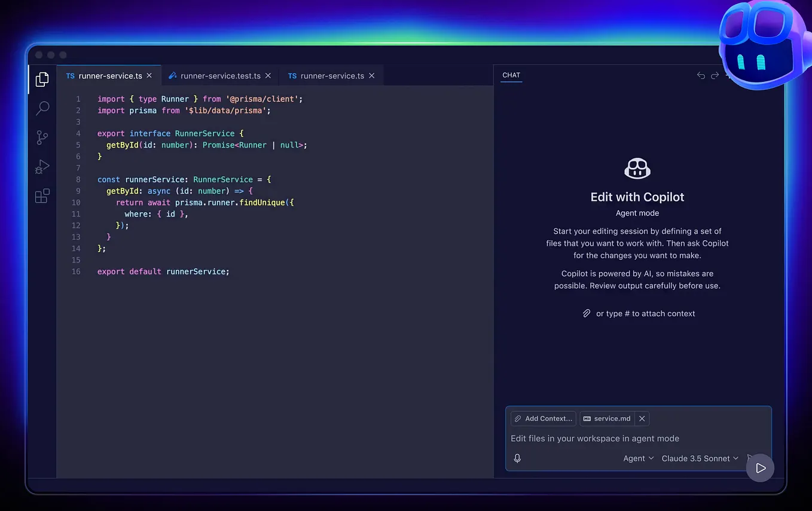Image resolution: width=812 pixels, height=511 pixels.
Task: Select the CHAT panel tab
Action: point(511,75)
